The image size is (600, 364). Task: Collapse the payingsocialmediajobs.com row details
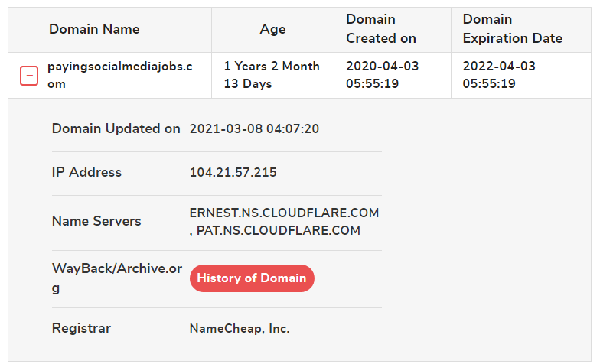[29, 75]
